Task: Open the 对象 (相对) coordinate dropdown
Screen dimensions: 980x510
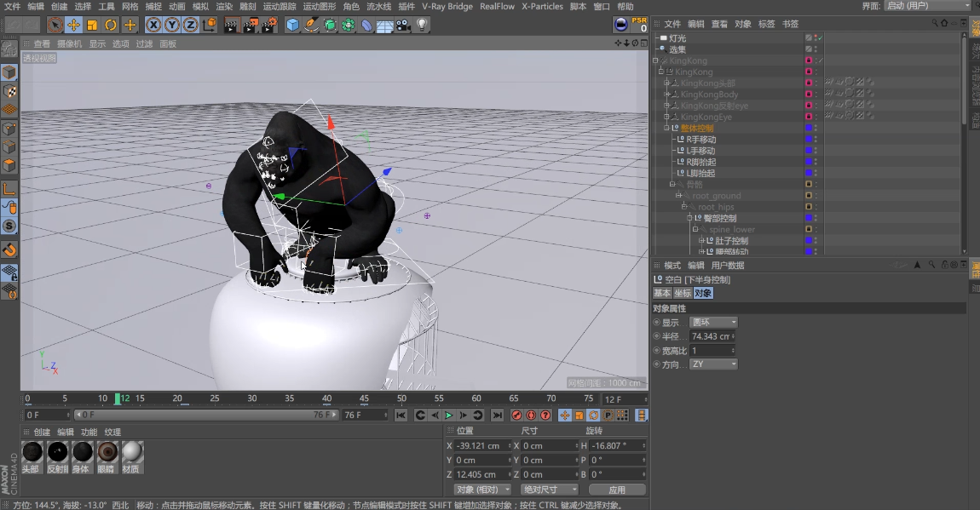Action: [481, 490]
